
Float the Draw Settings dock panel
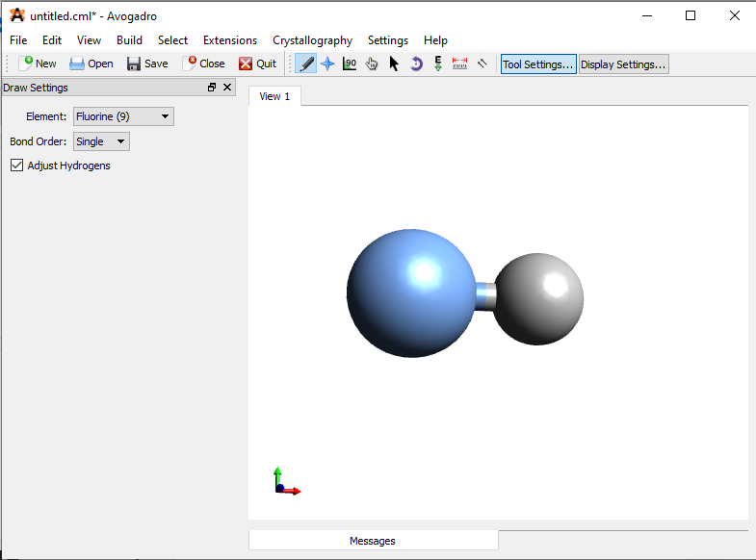(212, 88)
